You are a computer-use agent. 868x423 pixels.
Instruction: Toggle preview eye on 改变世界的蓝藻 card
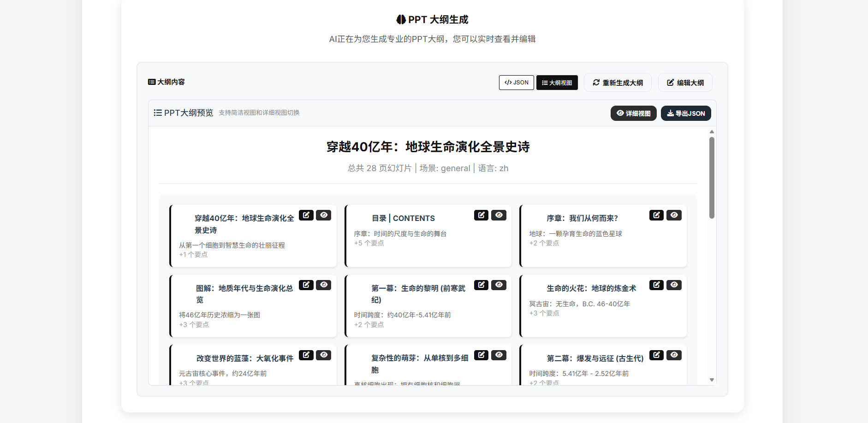324,355
